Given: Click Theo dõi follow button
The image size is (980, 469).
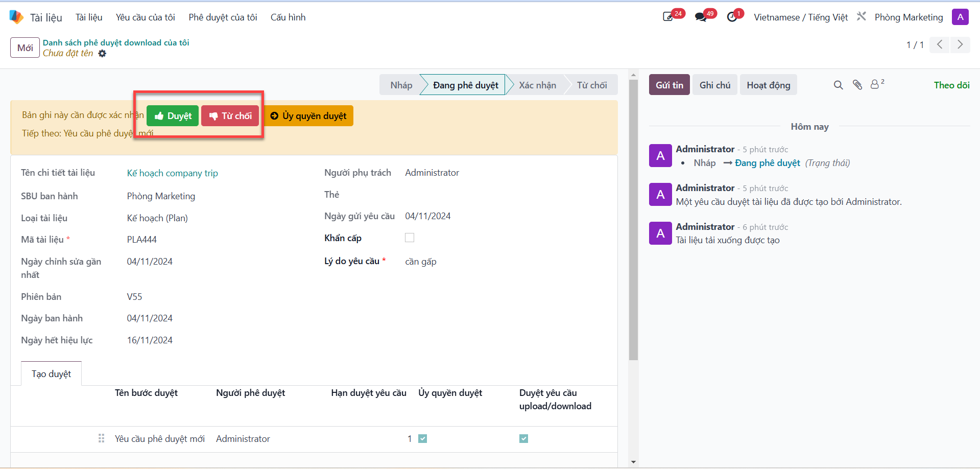Looking at the screenshot, I should 952,85.
